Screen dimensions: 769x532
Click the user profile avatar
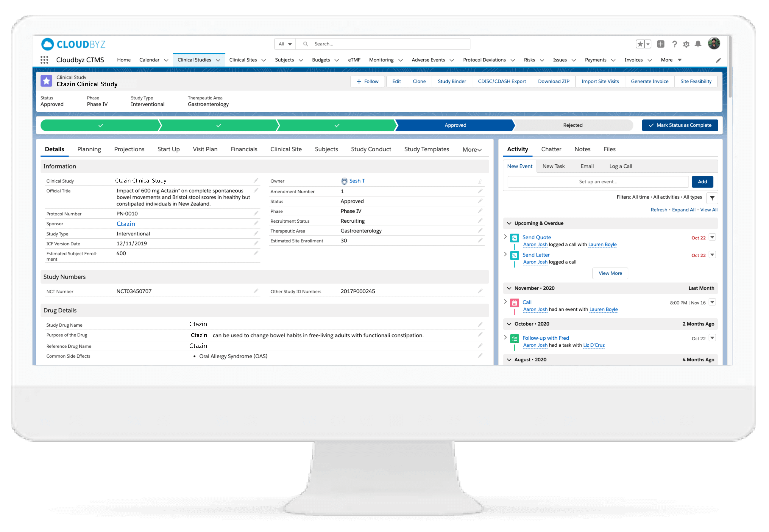coord(714,43)
